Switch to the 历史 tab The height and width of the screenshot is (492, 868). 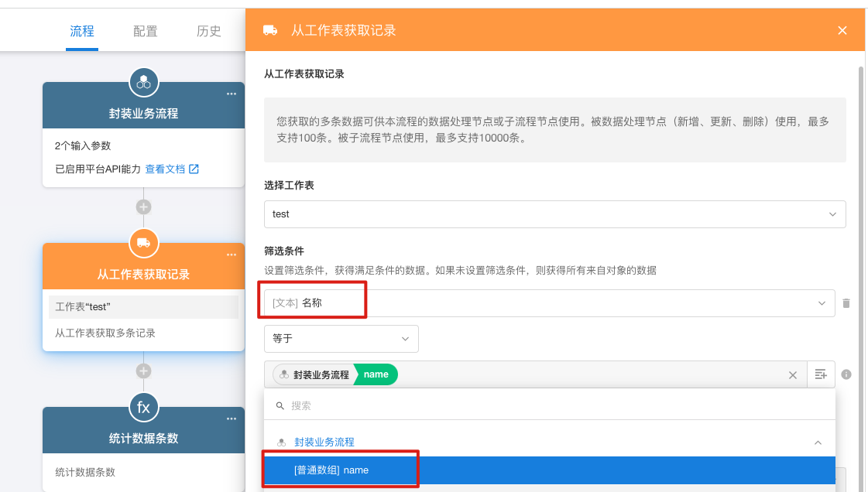click(x=208, y=32)
